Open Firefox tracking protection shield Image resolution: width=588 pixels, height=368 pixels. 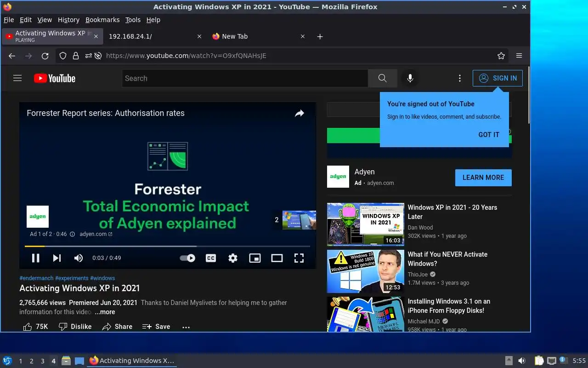pos(63,56)
